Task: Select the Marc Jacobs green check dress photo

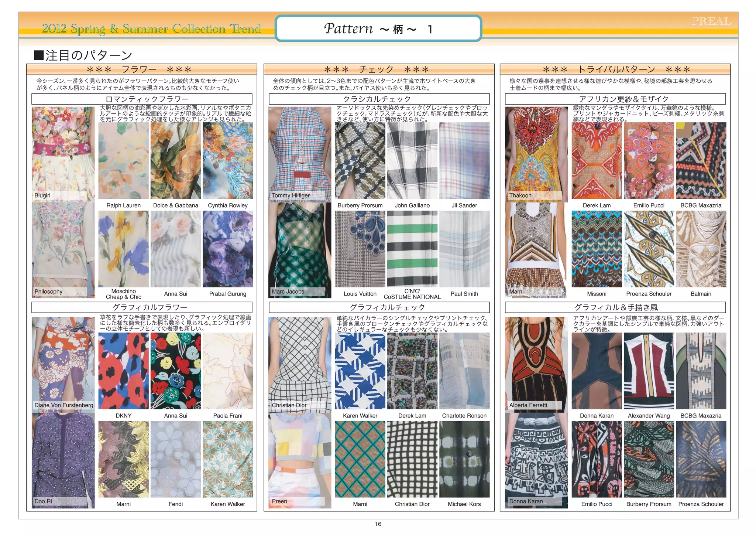Action: 300,250
